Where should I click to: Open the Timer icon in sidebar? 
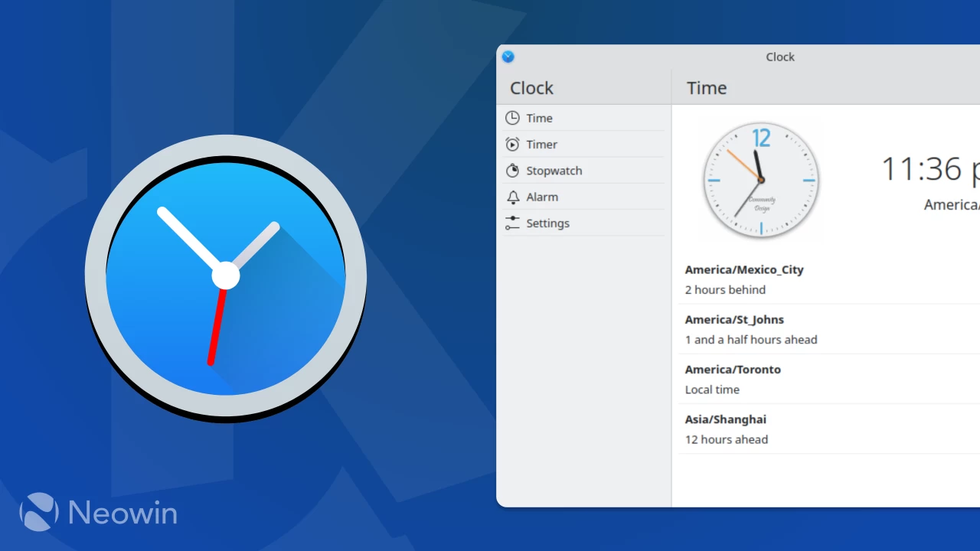[x=512, y=144]
